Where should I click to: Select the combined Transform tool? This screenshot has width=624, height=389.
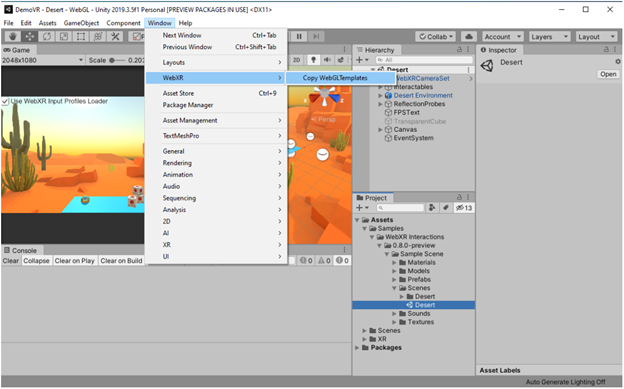pyautogui.click(x=98, y=37)
